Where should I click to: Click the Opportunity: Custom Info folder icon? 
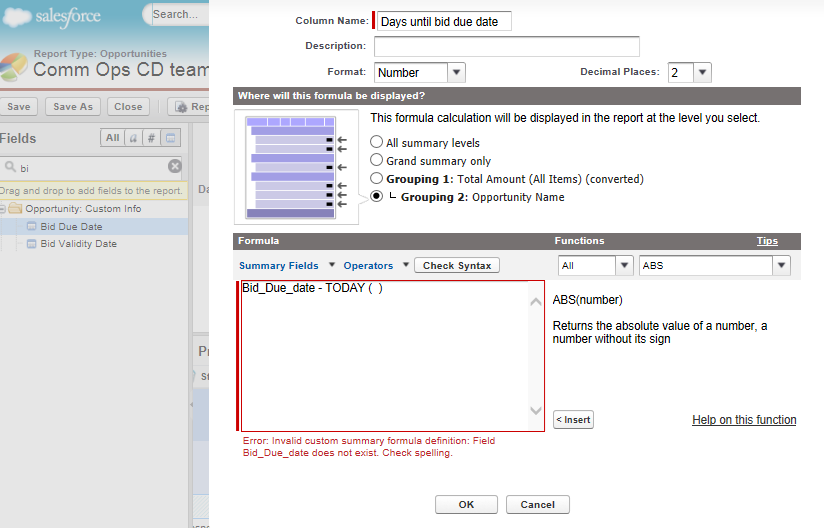tap(15, 209)
